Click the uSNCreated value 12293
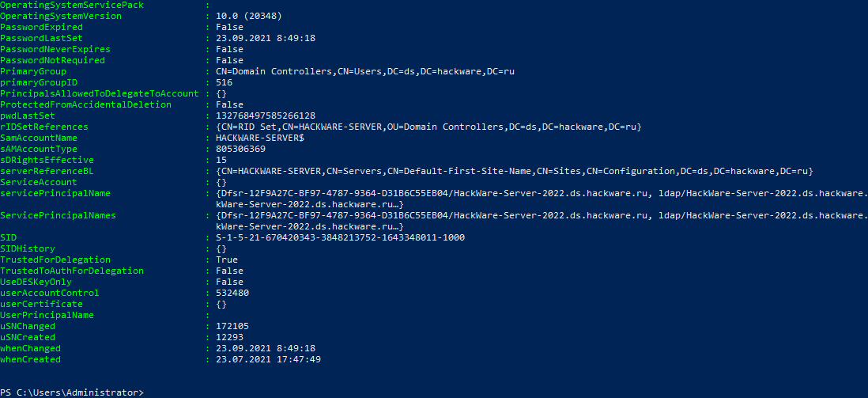Screen dimensions: 868x398 pyautogui.click(x=229, y=337)
